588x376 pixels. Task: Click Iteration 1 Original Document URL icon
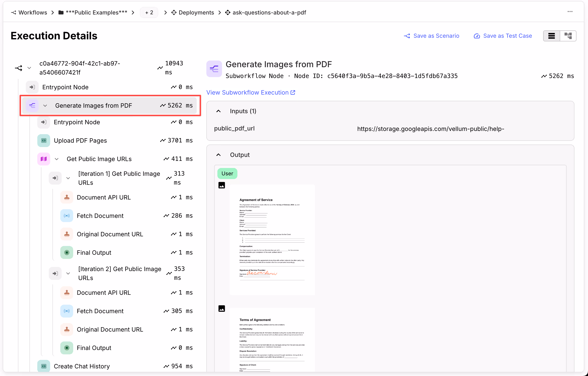pyautogui.click(x=67, y=234)
